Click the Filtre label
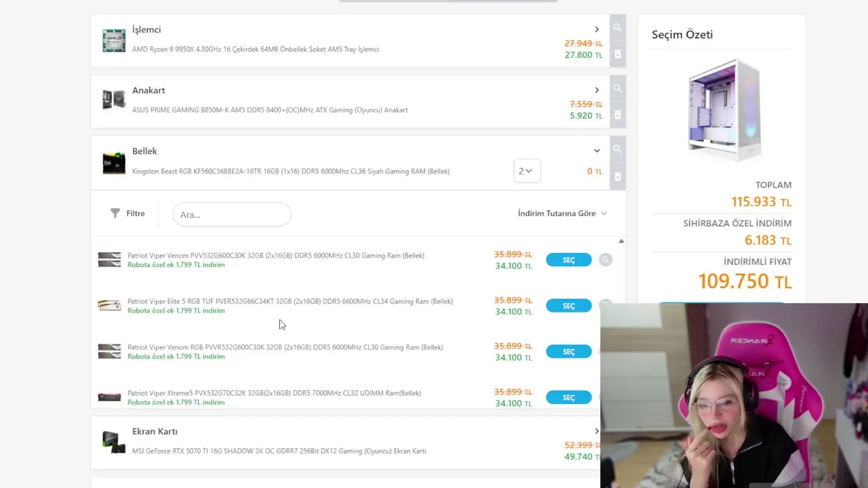 click(x=136, y=213)
